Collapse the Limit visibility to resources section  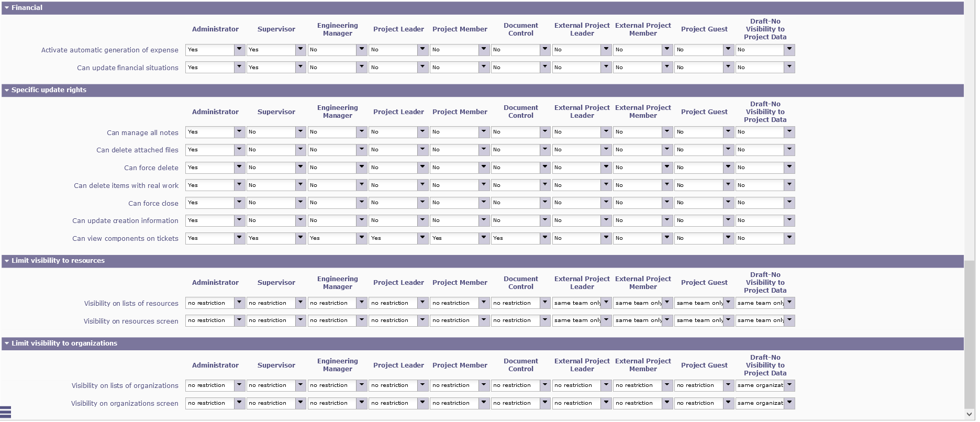pos(7,261)
